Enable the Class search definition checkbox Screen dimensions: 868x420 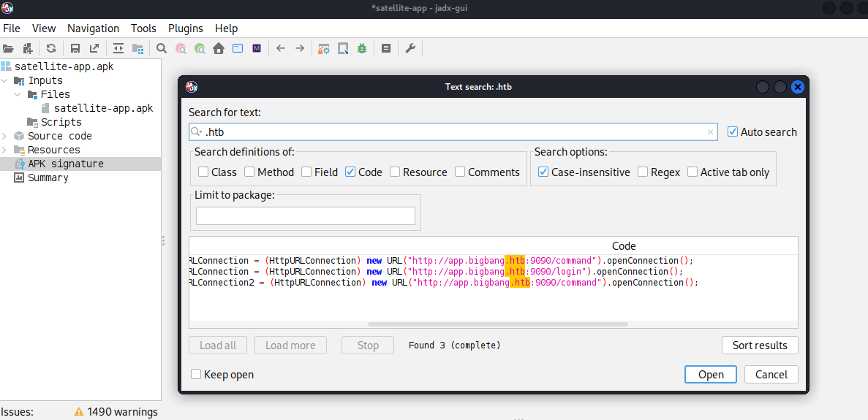tap(203, 172)
